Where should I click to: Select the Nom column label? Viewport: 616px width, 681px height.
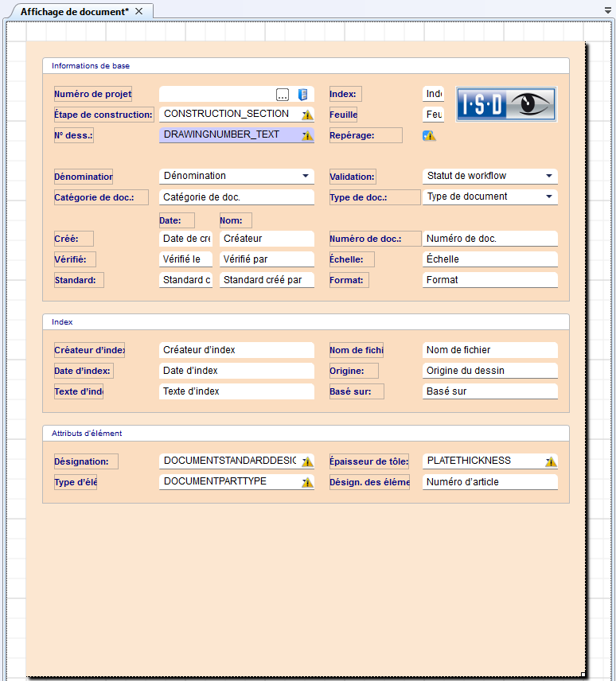(x=236, y=220)
